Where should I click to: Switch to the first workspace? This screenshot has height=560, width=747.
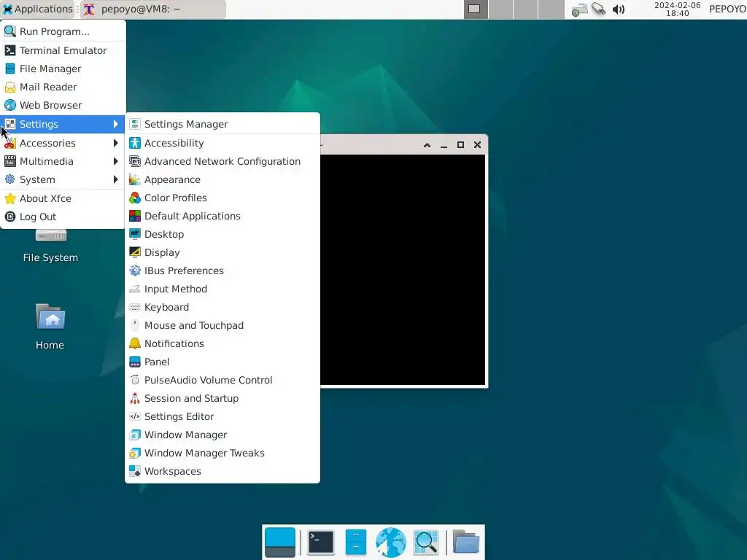point(476,9)
